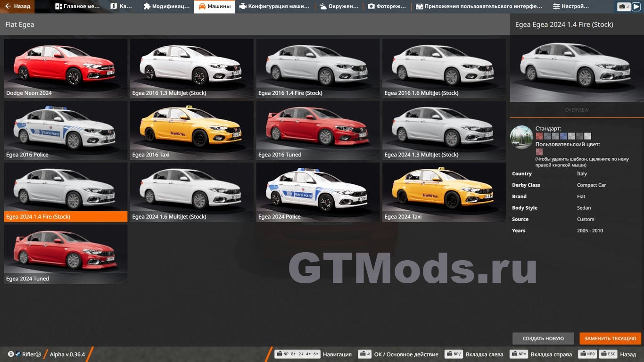
Task: Select Egea 2016 1.3 MultiJet (Stock)
Action: coord(192,68)
